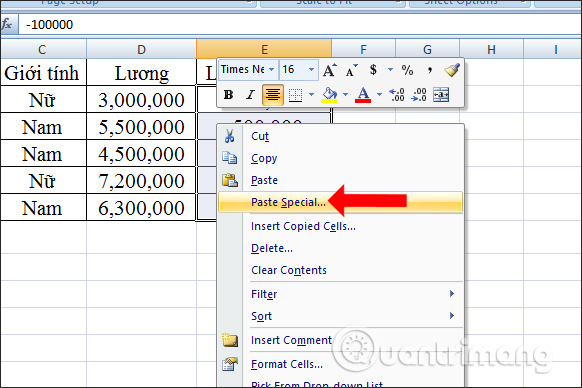Viewport: 582px width, 388px height.
Task: Select the Format Painter brush
Action: point(452,70)
